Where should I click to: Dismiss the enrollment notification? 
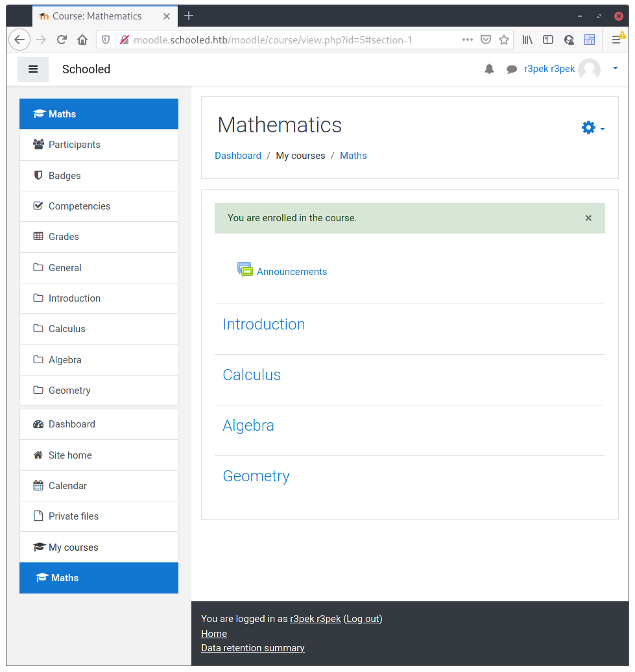coord(588,218)
